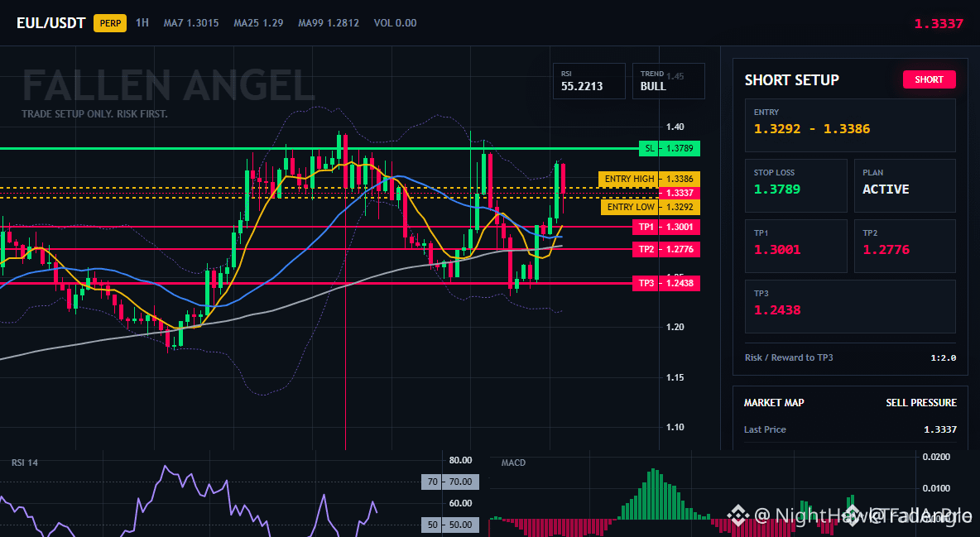Viewport: 980px width, 537px height.
Task: Click the STOP LOSS 1.3789 card
Action: (795, 185)
